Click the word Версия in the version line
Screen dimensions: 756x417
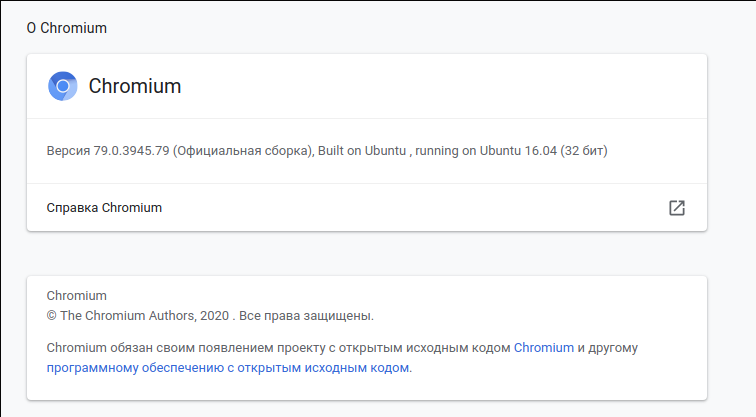(67, 151)
